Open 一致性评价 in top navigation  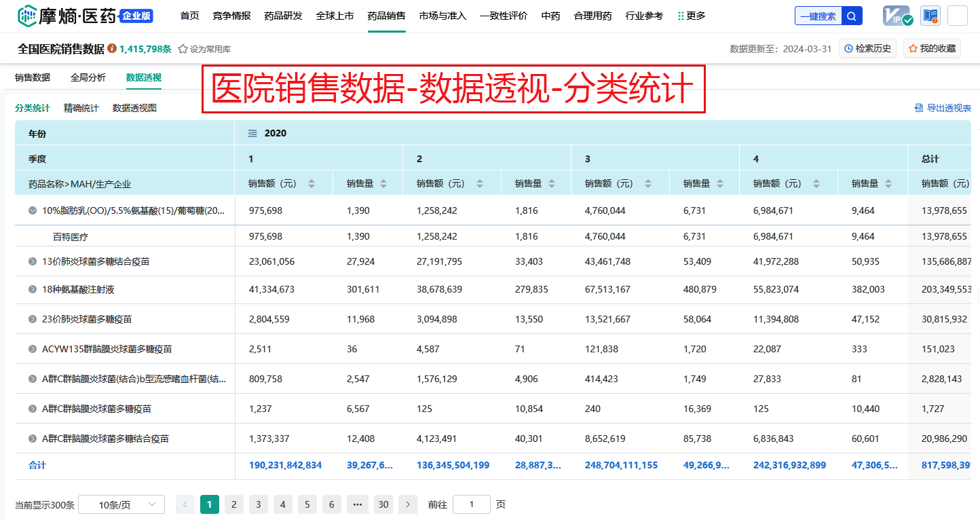tap(504, 16)
